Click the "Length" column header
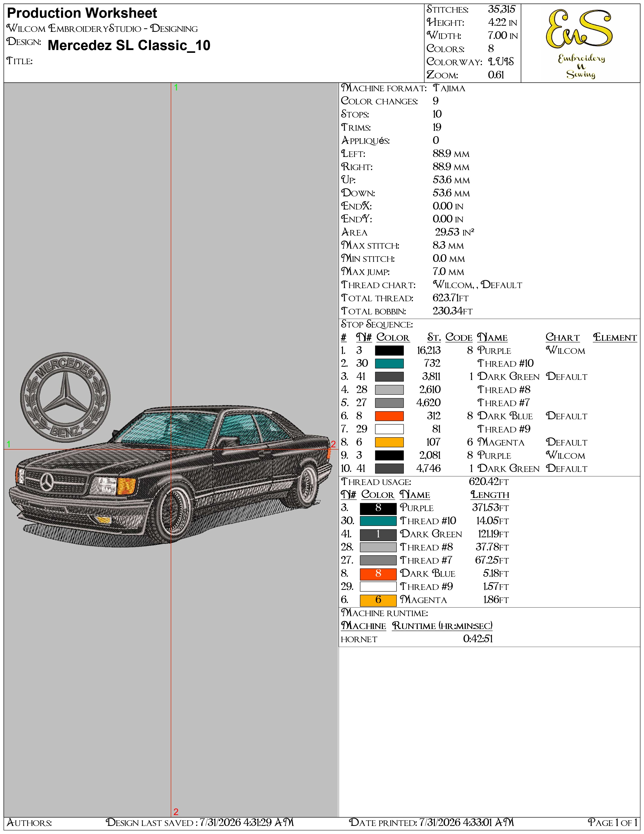644x834 pixels. pyautogui.click(x=490, y=495)
